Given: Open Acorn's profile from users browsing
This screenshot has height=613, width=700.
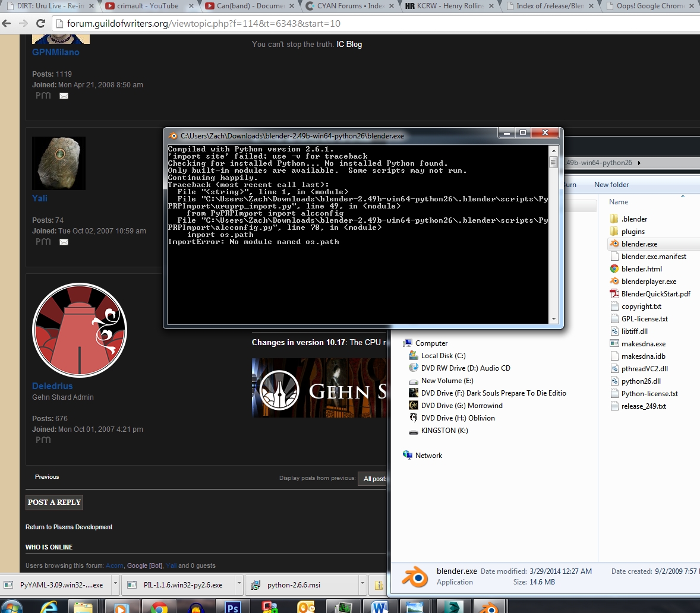Looking at the screenshot, I should [114, 565].
